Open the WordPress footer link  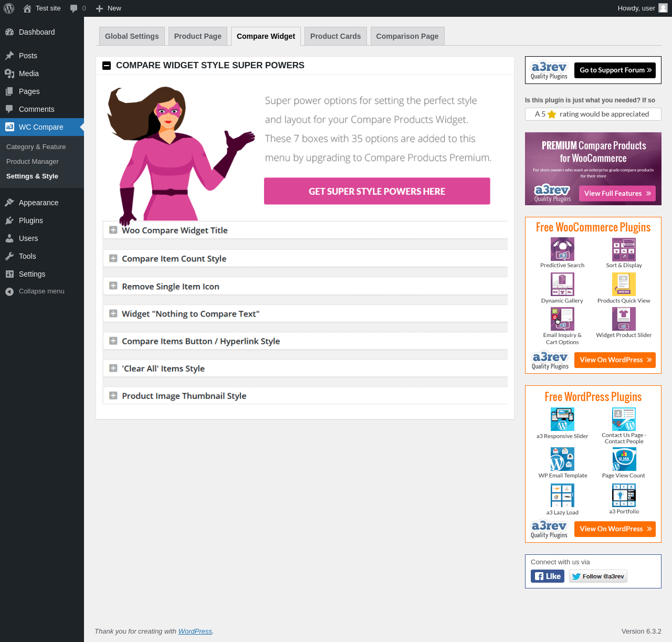click(195, 632)
